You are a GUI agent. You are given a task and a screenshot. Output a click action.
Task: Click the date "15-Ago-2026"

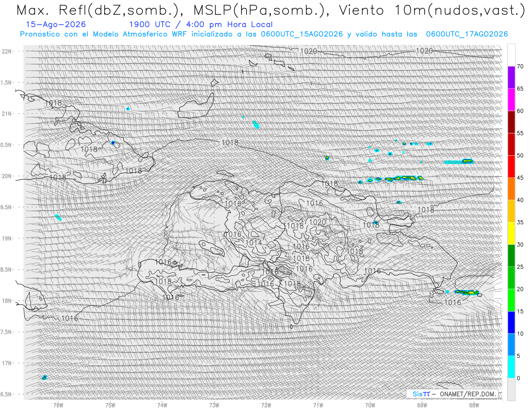coord(56,24)
